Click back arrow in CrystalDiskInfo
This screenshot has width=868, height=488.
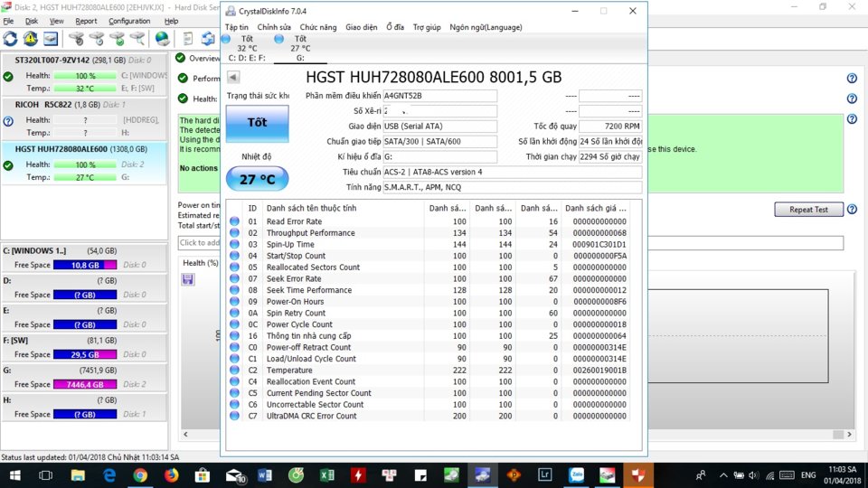233,77
